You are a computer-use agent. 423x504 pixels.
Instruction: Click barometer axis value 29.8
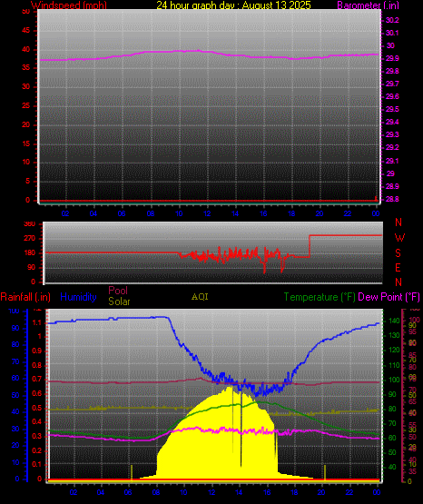coord(392,72)
